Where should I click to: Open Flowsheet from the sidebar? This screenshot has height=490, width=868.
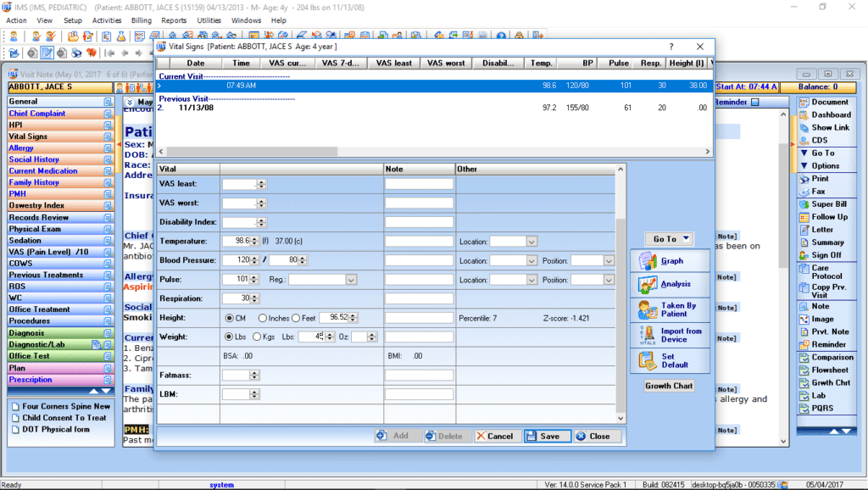pyautogui.click(x=826, y=370)
